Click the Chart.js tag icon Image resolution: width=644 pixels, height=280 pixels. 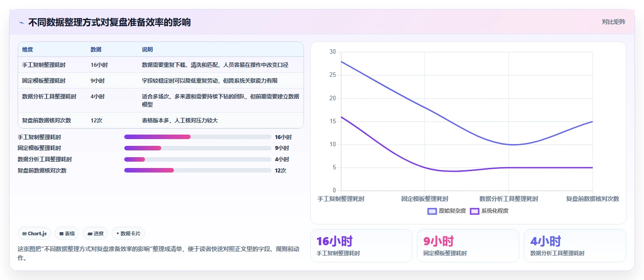(24, 233)
